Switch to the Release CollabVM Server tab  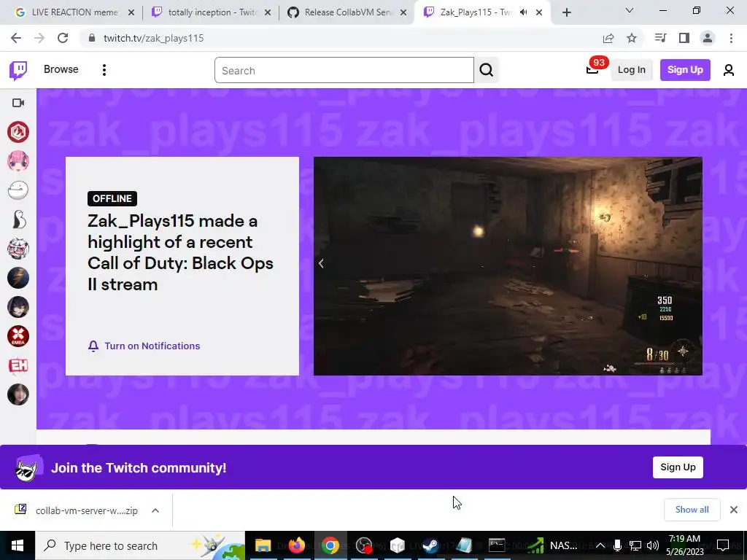pos(347,12)
